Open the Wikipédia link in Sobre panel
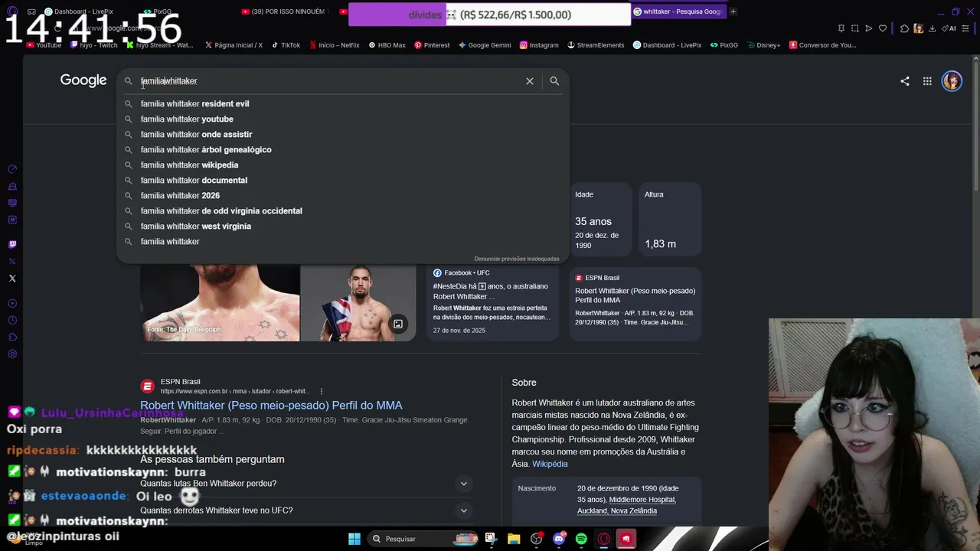 (x=550, y=464)
